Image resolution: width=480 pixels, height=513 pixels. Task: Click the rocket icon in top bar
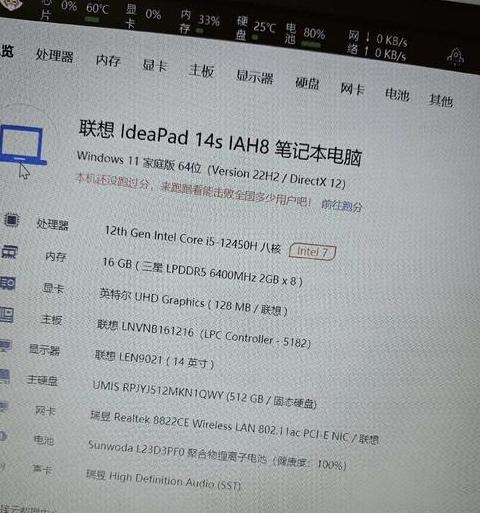click(455, 57)
